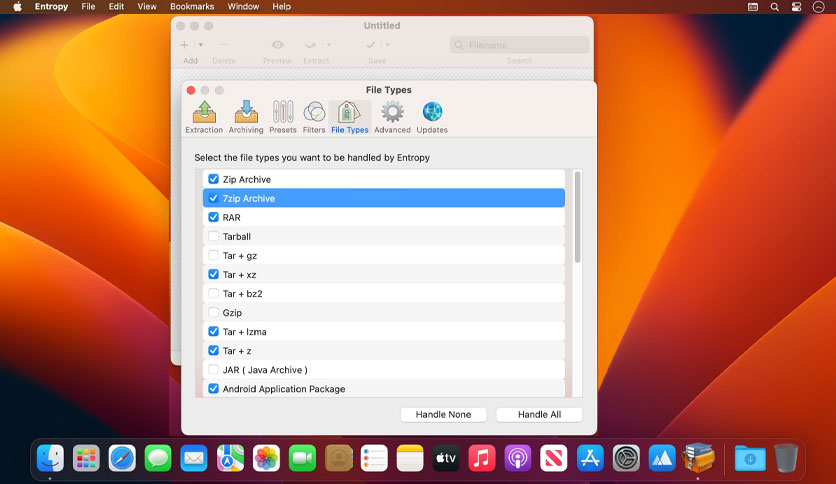Uncheck the RAR checkbox

coord(213,217)
